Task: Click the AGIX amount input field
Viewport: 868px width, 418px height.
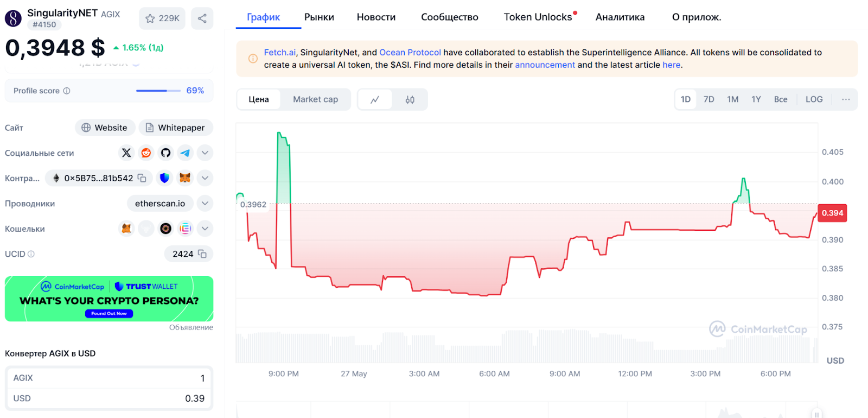Action: pos(109,378)
